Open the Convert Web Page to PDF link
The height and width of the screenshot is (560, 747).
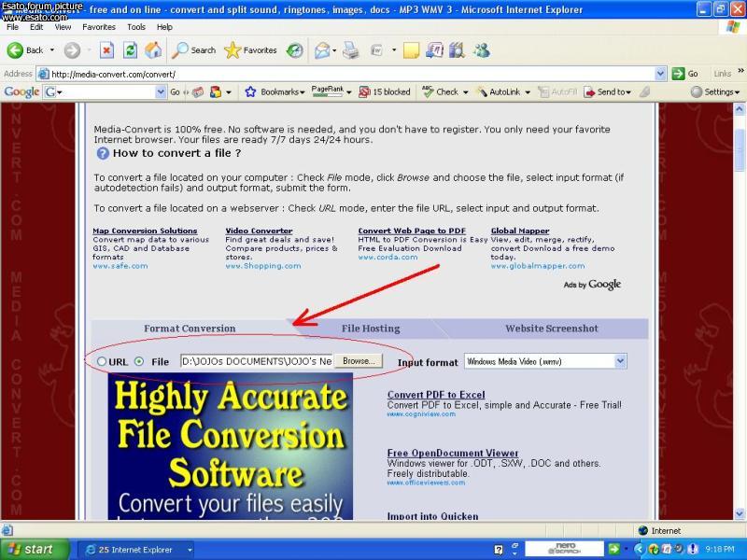tap(412, 231)
